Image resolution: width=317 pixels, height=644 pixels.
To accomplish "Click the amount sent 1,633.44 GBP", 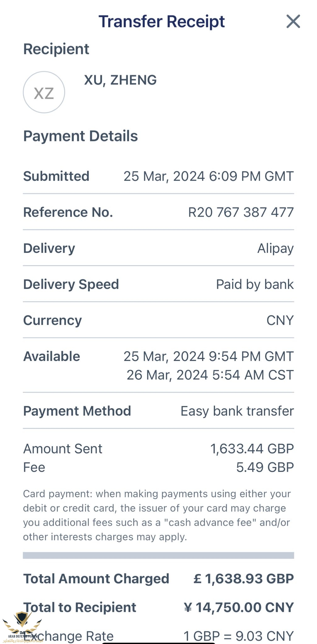I will click(x=252, y=449).
